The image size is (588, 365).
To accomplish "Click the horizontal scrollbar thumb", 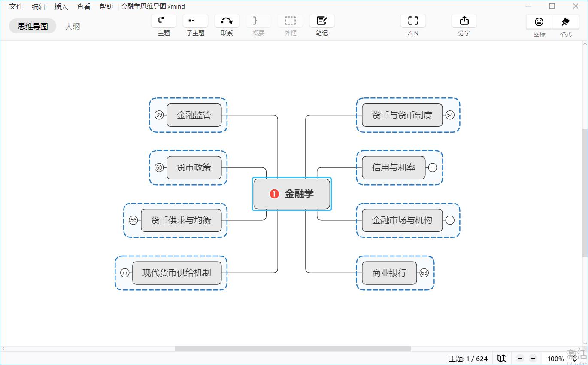I will click(293, 349).
